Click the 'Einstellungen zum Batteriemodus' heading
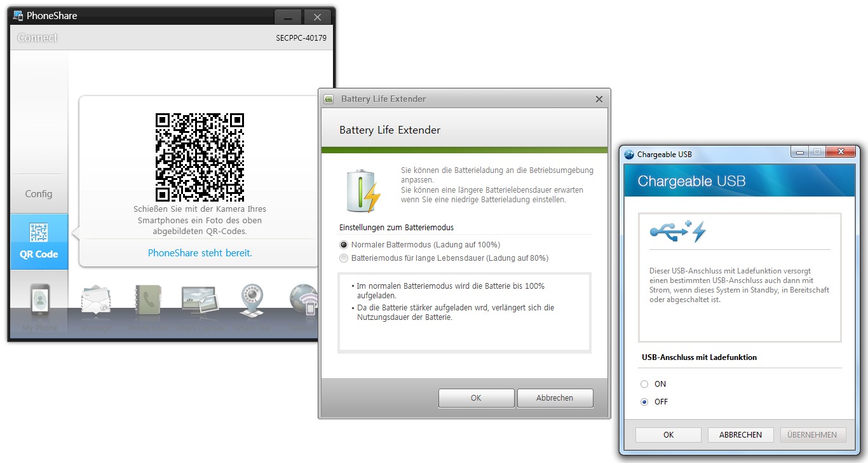Image resolution: width=868 pixels, height=463 pixels. coord(397,228)
